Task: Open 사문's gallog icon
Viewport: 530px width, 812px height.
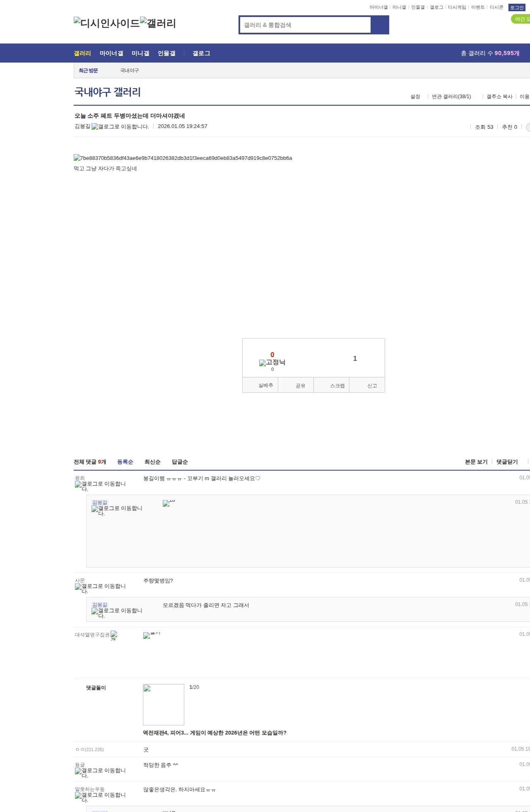Action: coord(100,588)
